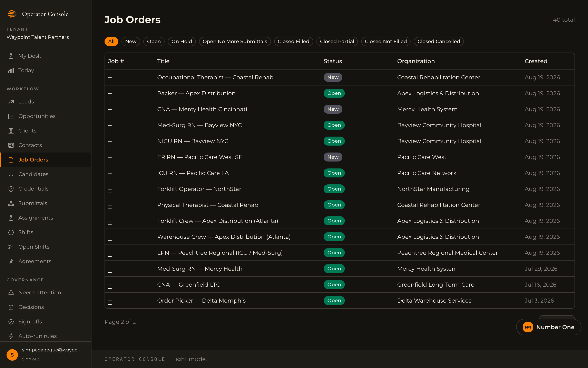Filter job orders by Open status
This screenshot has height=368, width=588.
[x=154, y=41]
